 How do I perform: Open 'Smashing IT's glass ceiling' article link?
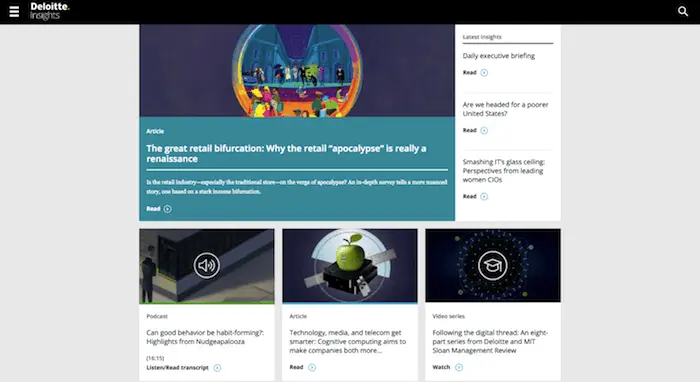(x=504, y=170)
